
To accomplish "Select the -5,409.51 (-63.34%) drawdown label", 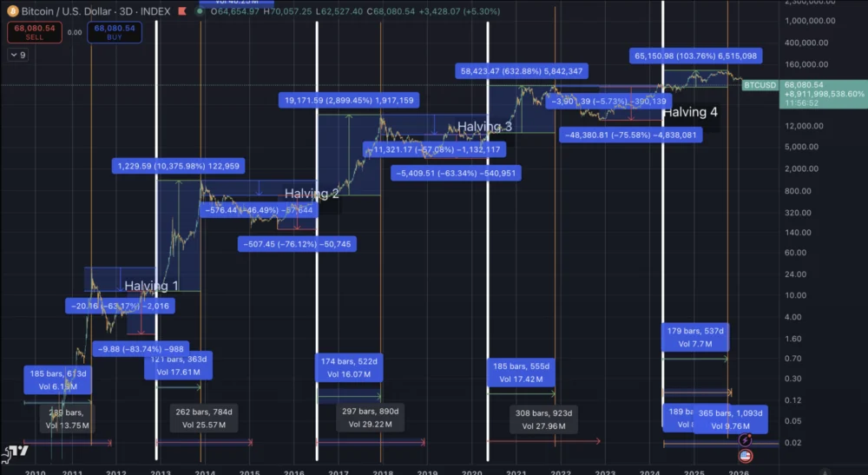I will (456, 173).
